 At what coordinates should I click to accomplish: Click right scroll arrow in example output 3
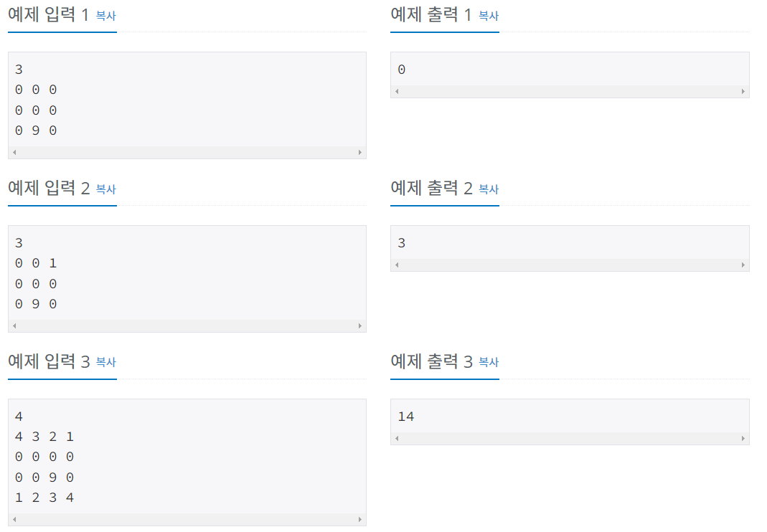[x=743, y=438]
